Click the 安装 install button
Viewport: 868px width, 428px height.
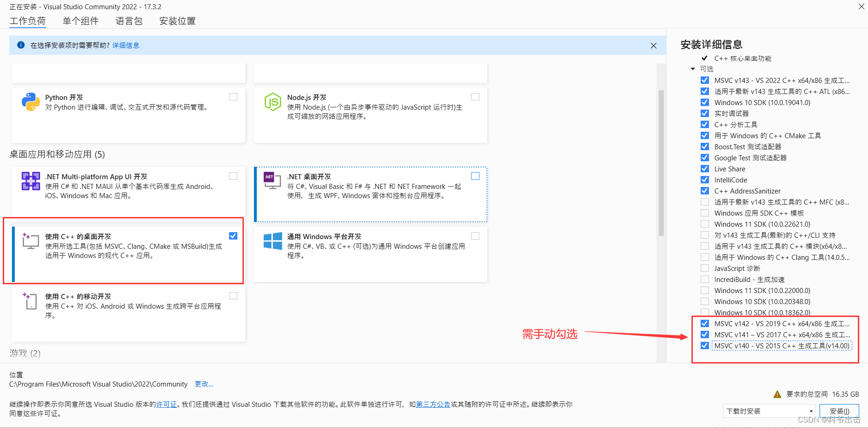839,411
